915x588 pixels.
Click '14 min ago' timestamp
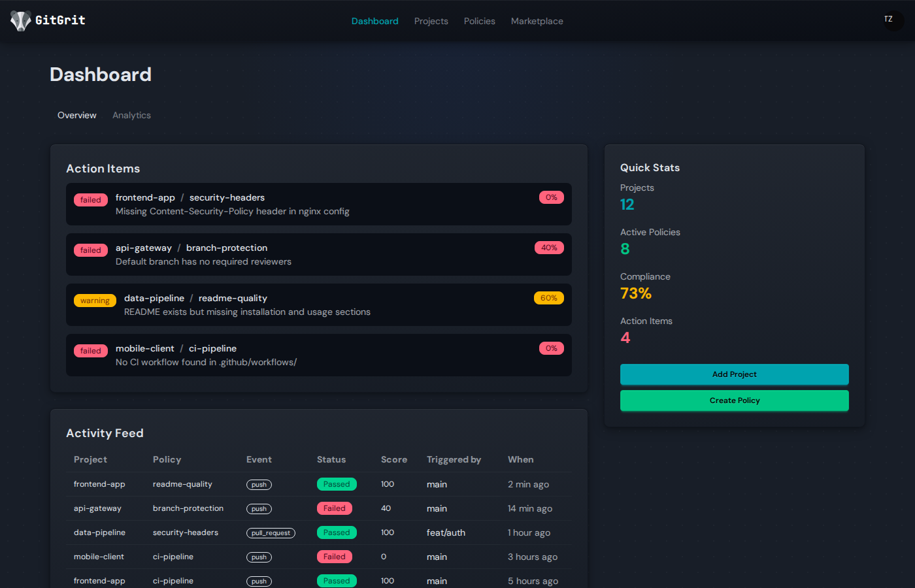[x=530, y=508]
